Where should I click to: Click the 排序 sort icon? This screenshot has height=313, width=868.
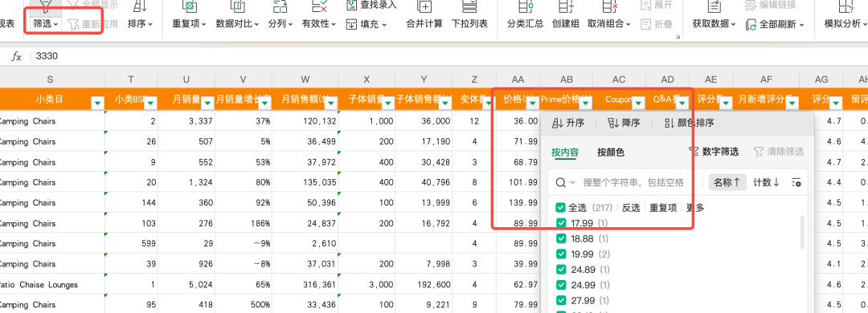point(140,6)
